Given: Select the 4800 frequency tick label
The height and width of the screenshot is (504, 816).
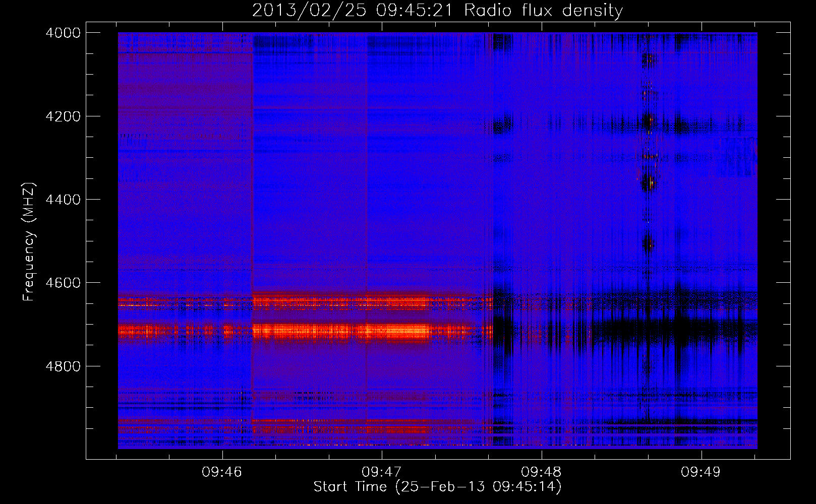Looking at the screenshot, I should point(63,366).
